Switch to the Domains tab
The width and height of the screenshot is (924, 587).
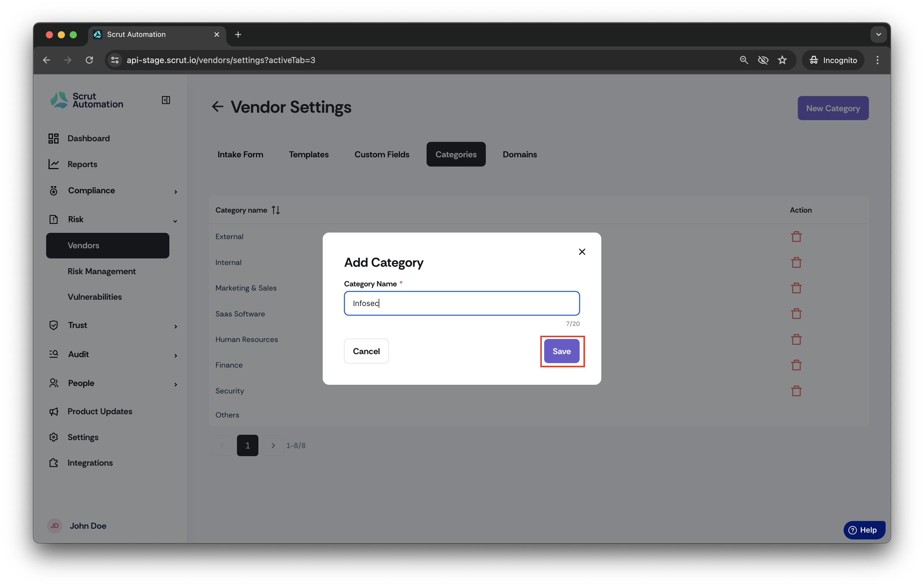pyautogui.click(x=519, y=155)
